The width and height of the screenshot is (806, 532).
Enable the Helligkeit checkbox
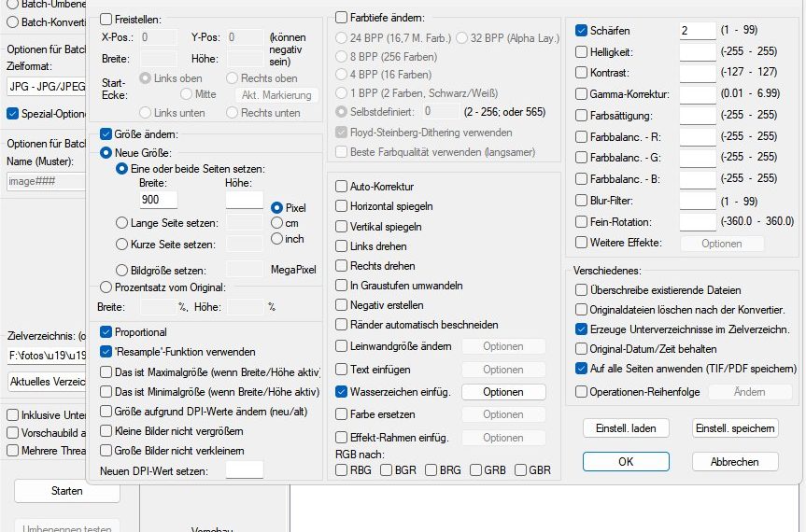582,51
